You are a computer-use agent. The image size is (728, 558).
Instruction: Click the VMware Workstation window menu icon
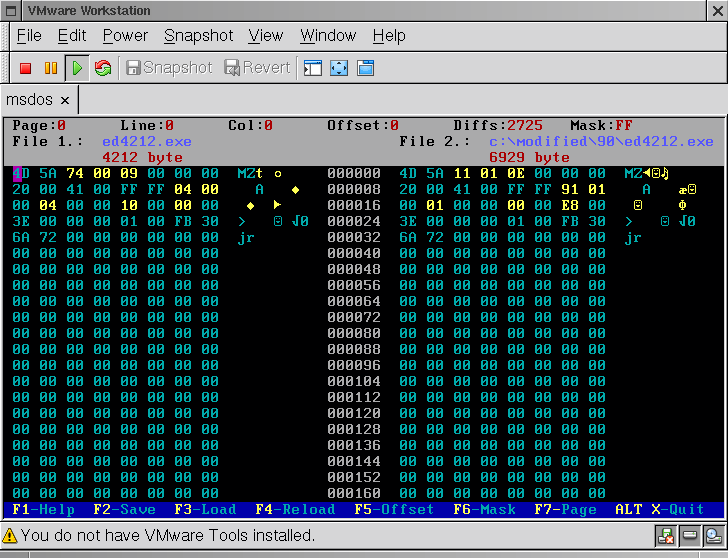pyautogui.click(x=12, y=11)
